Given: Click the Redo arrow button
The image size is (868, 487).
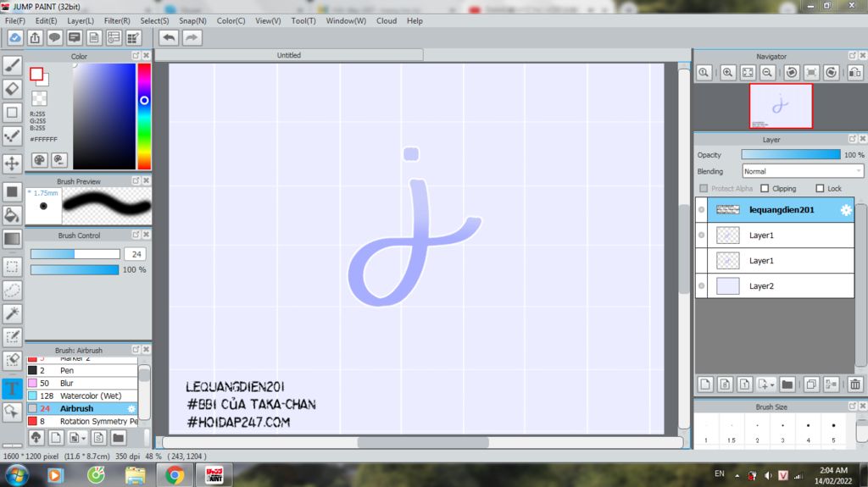Looking at the screenshot, I should pyautogui.click(x=192, y=37).
